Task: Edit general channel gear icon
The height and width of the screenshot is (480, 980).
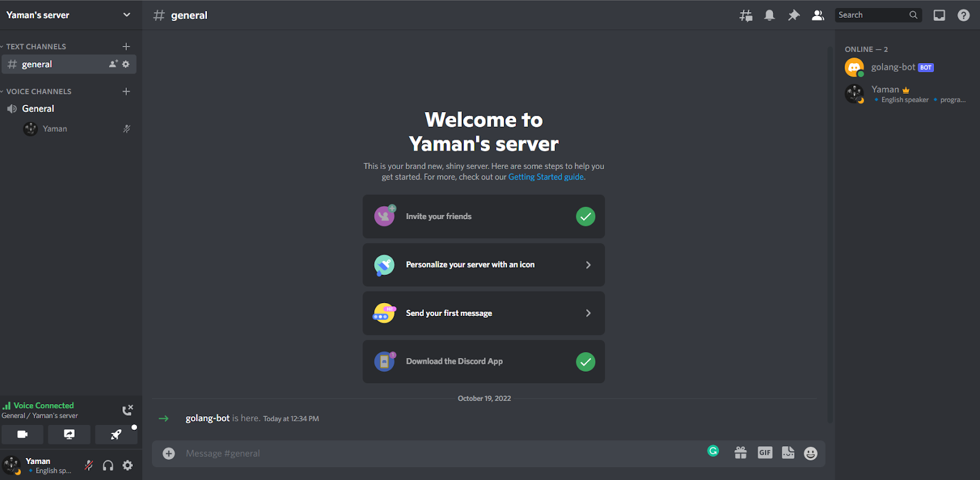Action: coord(126,64)
